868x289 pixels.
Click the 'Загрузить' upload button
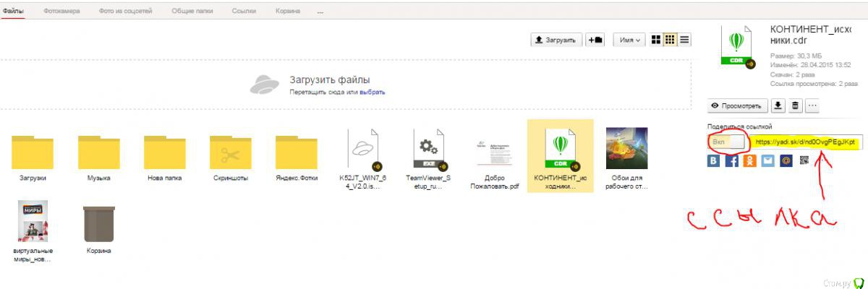tap(556, 40)
